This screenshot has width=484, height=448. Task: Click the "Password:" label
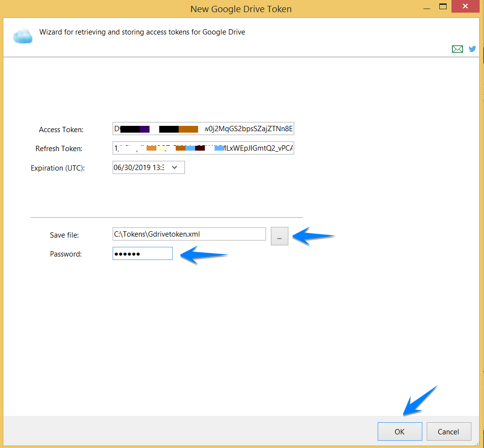[x=66, y=254]
